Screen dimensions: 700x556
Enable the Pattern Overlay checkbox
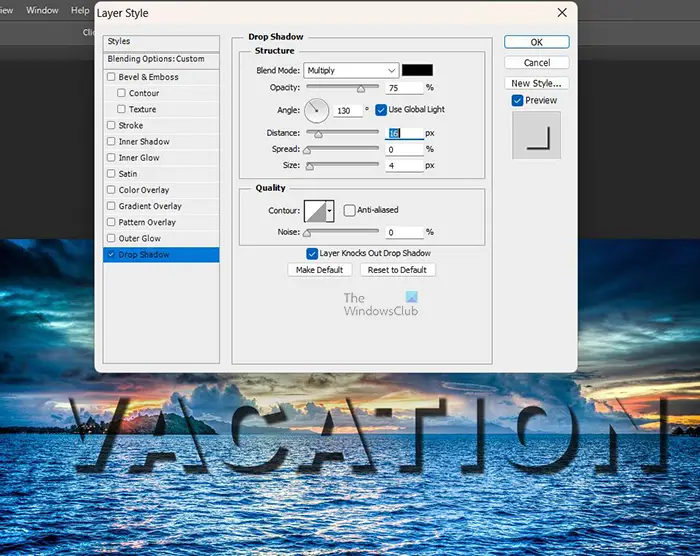111,222
